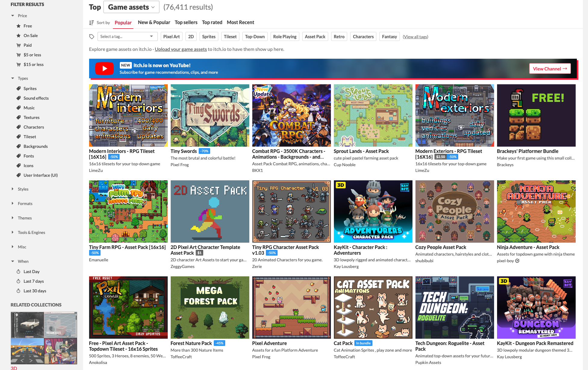588x370 pixels.
Task: Filter by the Retro tag
Action: tap(339, 37)
